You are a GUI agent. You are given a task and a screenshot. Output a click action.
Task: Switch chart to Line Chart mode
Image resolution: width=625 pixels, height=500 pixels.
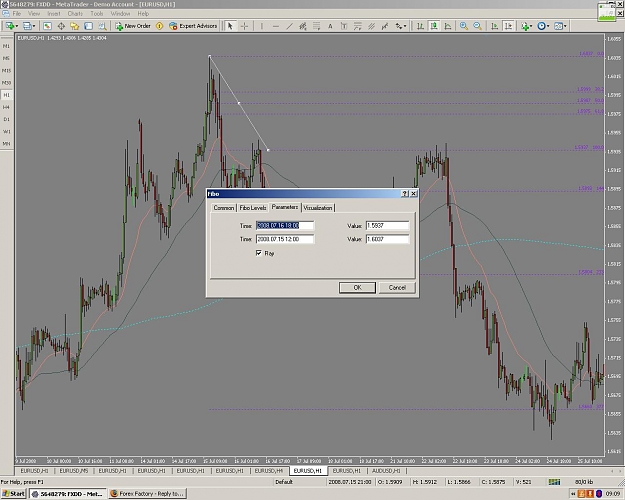coord(448,26)
